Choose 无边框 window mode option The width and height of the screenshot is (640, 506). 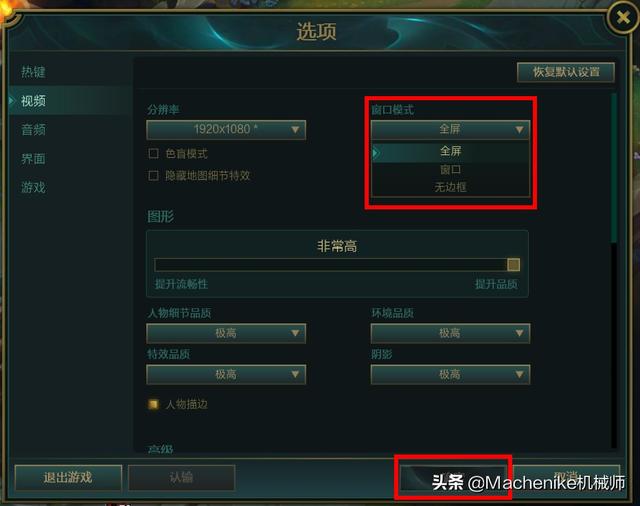451,187
